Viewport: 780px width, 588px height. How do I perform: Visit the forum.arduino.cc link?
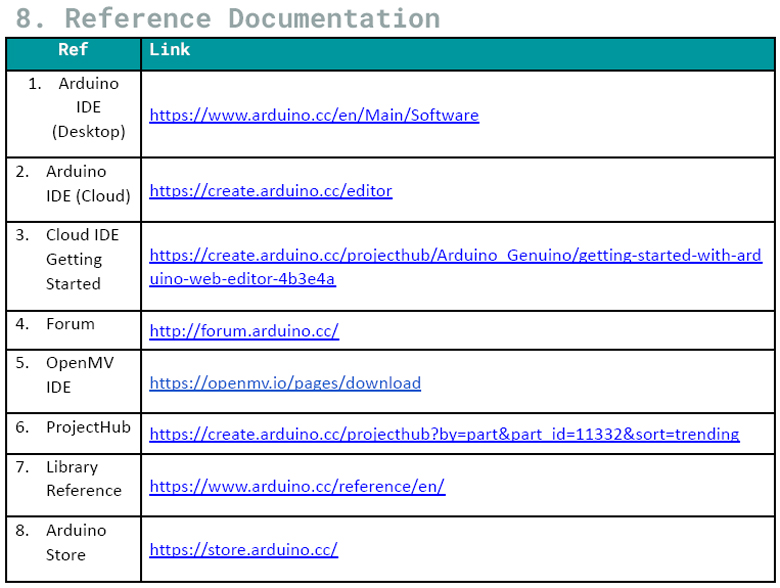tap(244, 331)
